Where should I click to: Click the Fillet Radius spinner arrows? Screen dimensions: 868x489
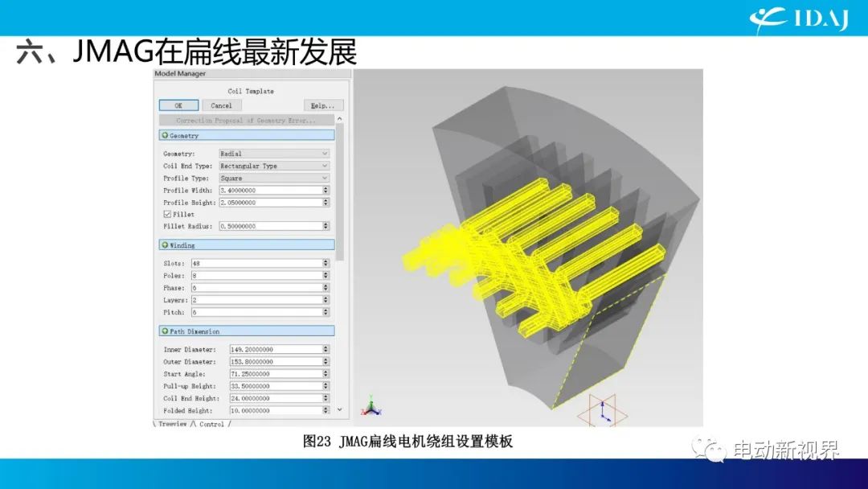[x=325, y=226]
